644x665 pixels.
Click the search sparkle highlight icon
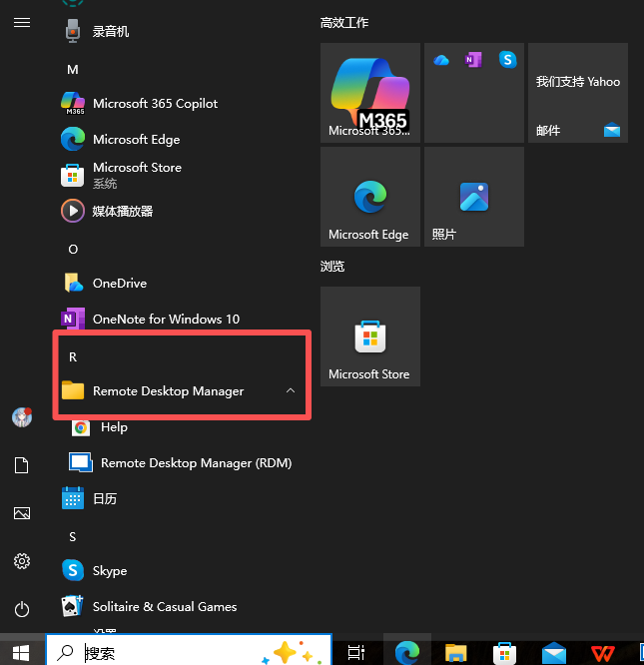(x=293, y=653)
